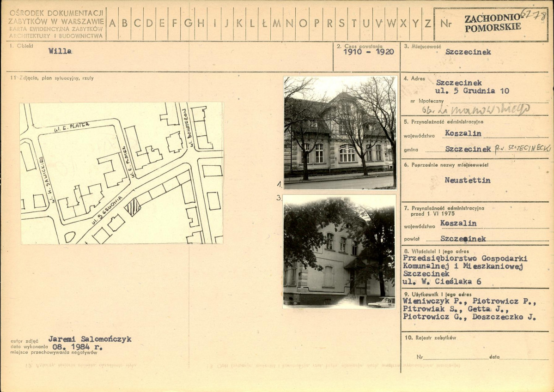
Task: Click the photo number "1." marking
Action: tap(280, 184)
